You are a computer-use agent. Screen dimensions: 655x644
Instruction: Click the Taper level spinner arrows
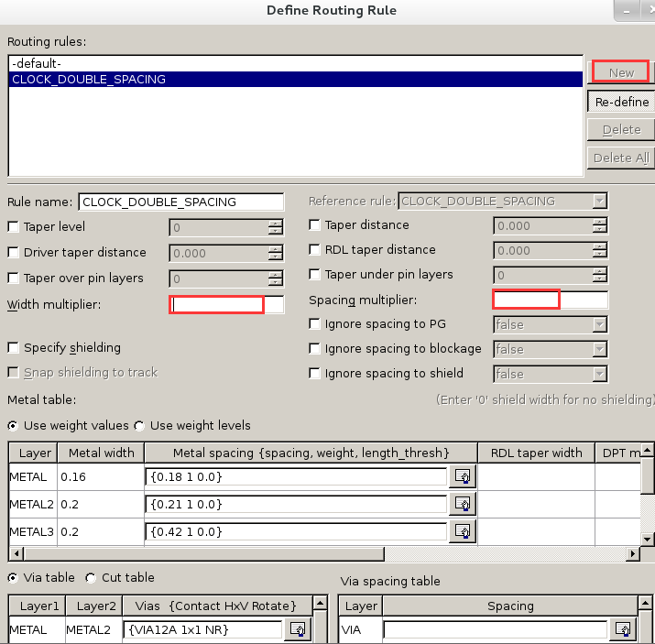click(276, 227)
